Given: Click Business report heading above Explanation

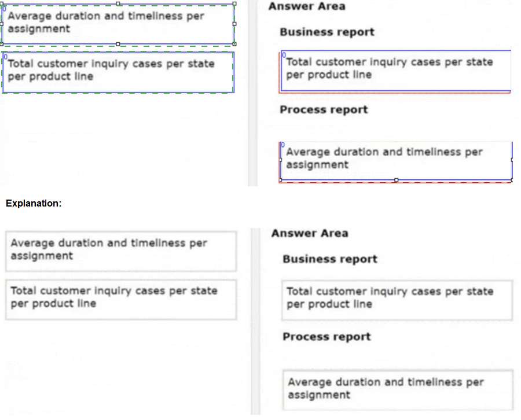Looking at the screenshot, I should click(327, 32).
